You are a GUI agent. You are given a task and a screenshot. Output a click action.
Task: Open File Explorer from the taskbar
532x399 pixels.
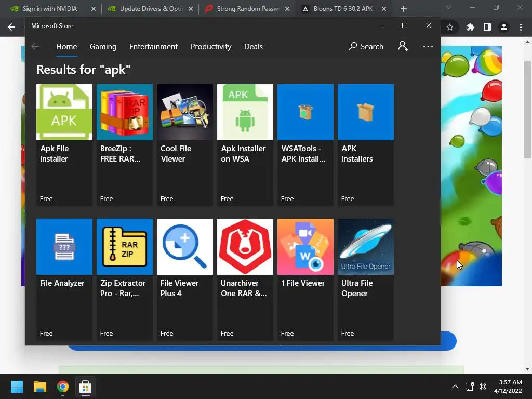pyautogui.click(x=39, y=387)
